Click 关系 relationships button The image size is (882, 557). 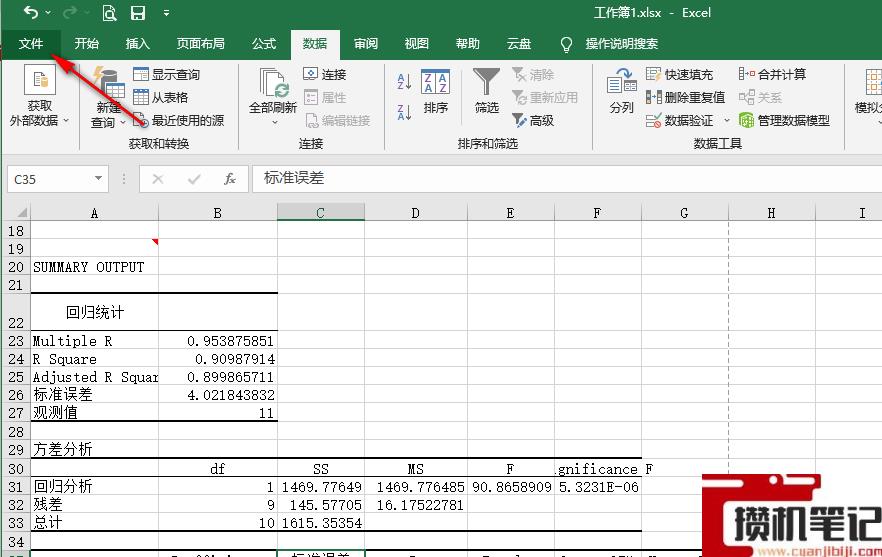pyautogui.click(x=760, y=97)
